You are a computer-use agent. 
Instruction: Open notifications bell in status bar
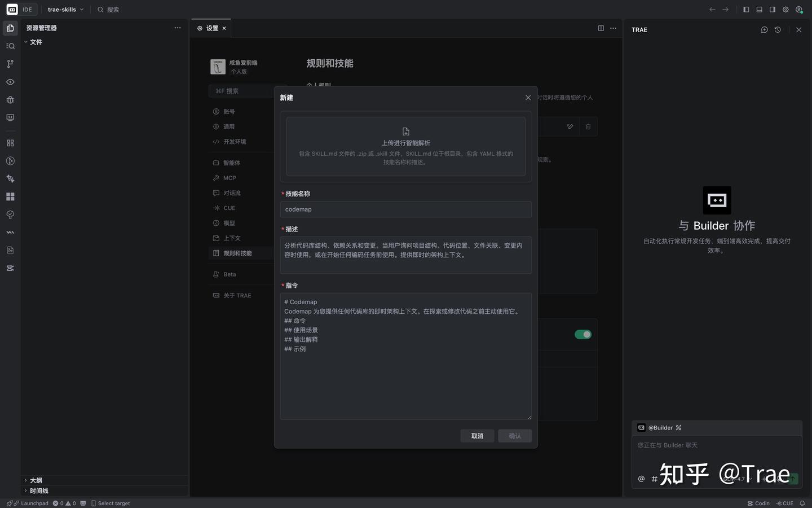(802, 503)
